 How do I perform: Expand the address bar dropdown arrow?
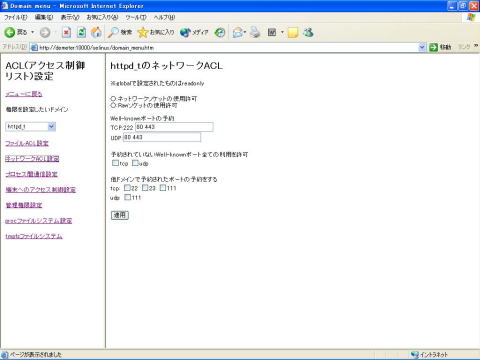(x=422, y=47)
